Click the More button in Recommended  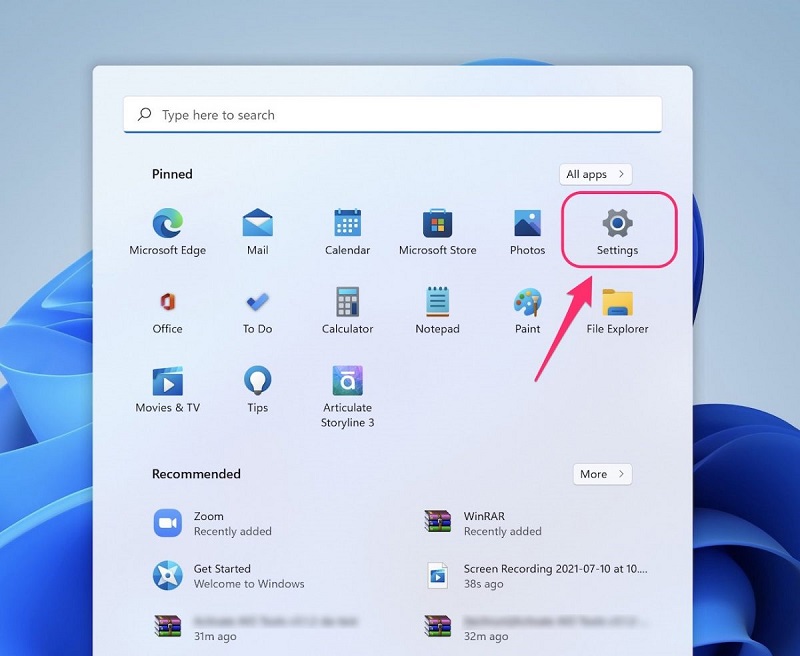tap(602, 474)
